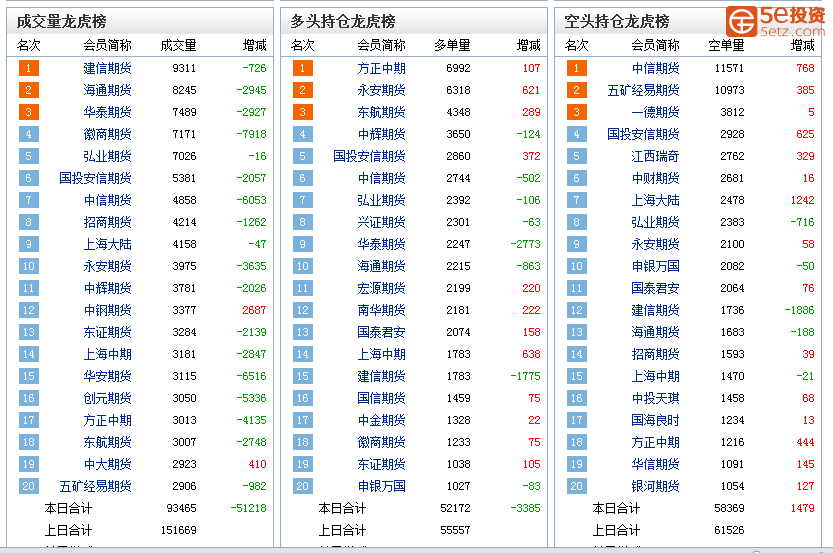This screenshot has width=833, height=553.
Task: Open 国信期货 member link
Action: coord(381,398)
